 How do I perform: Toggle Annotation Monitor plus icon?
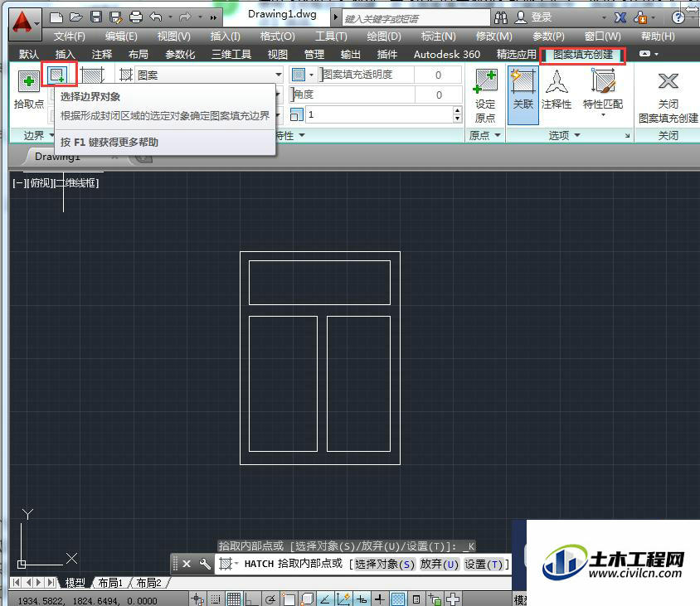453,599
